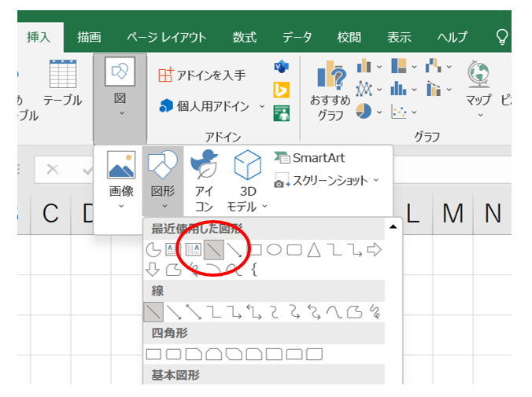Select the curved arrow connector in 線 section
This screenshot has height=397, width=532.
[295, 312]
